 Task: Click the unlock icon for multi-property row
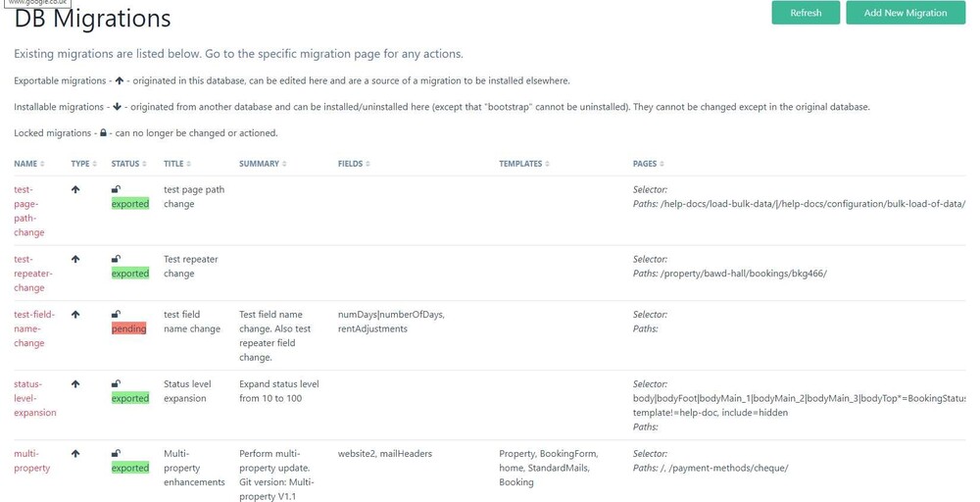(x=116, y=454)
